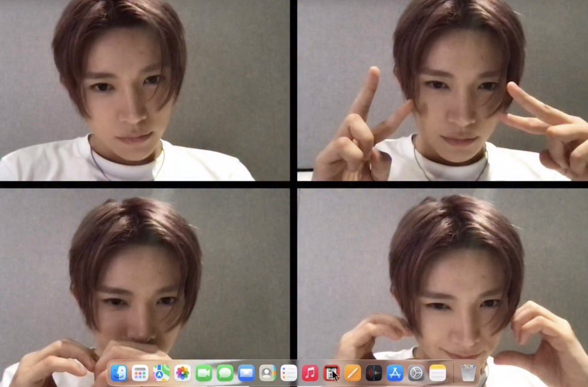Open the Photos app in the dock
The image size is (588, 387).
point(183,373)
